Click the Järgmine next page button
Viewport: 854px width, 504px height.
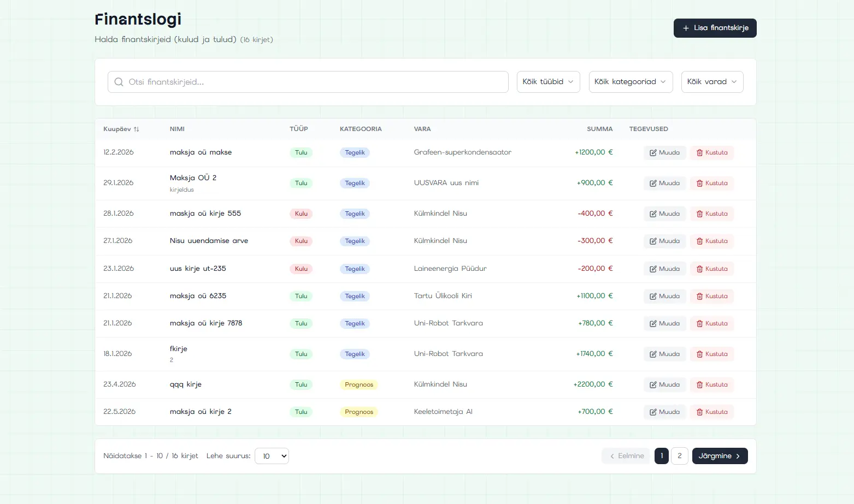719,456
